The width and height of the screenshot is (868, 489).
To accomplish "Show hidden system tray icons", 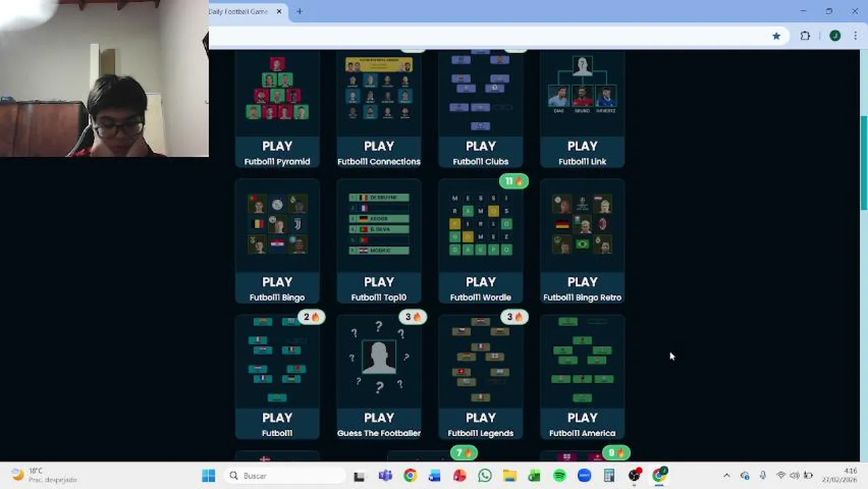I will coord(727,475).
